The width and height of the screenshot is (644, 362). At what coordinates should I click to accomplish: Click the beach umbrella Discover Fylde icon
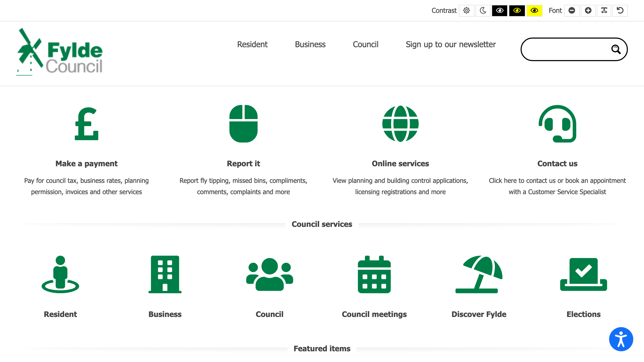(479, 274)
